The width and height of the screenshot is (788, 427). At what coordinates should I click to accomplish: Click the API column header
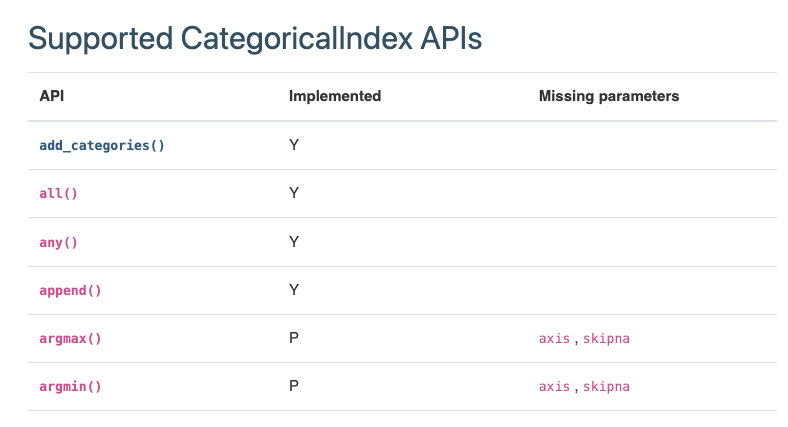tap(52, 96)
